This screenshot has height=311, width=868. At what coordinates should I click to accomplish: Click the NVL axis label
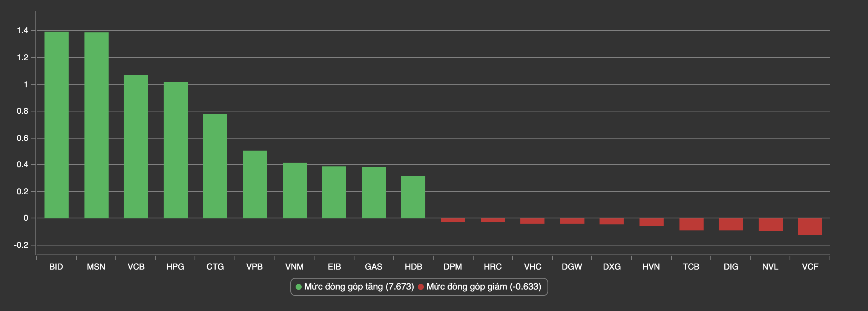pyautogui.click(x=770, y=267)
